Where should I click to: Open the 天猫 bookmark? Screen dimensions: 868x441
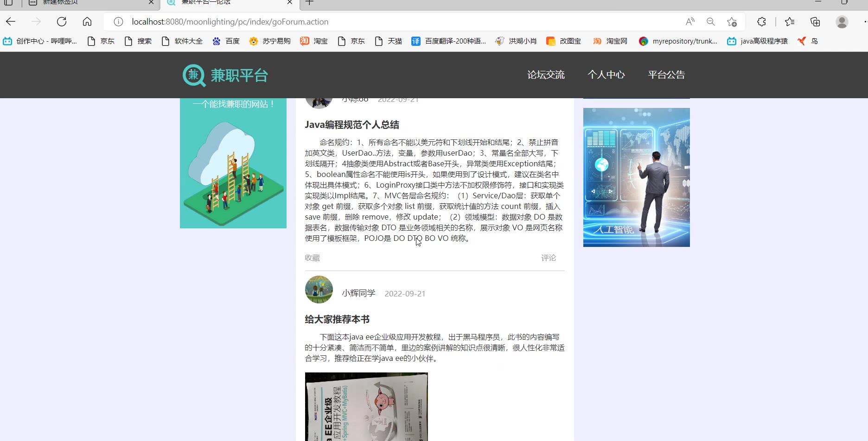[389, 41]
